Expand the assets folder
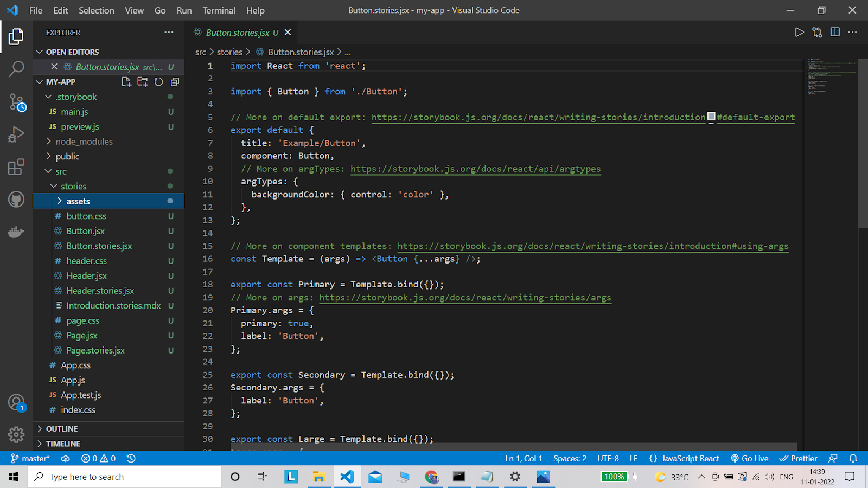Image resolution: width=868 pixels, height=488 pixels. point(78,201)
